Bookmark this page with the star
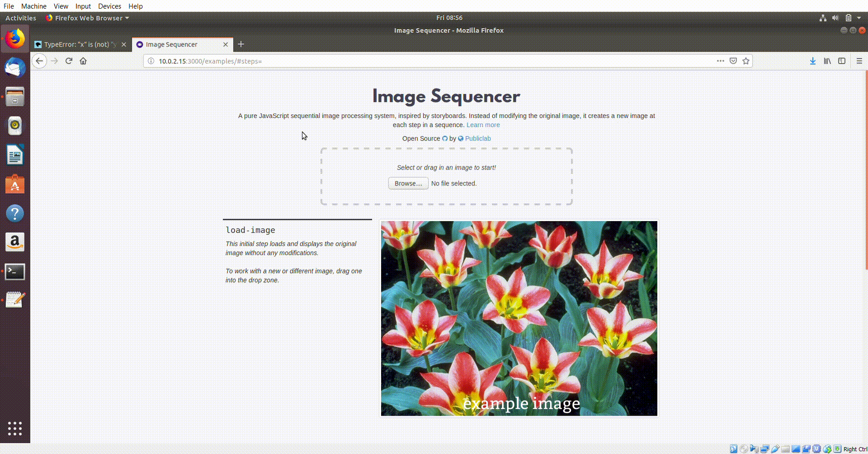 click(x=746, y=61)
